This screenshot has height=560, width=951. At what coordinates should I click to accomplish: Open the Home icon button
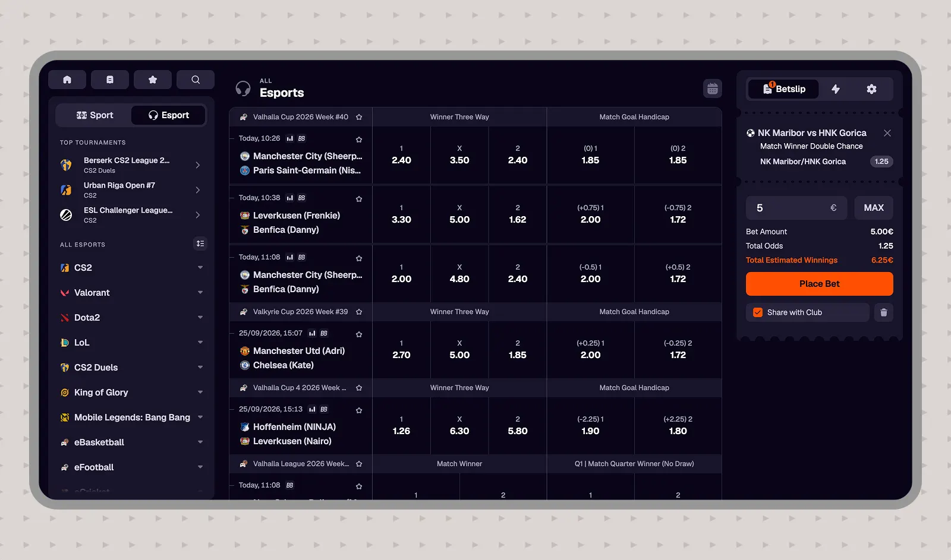click(x=67, y=80)
